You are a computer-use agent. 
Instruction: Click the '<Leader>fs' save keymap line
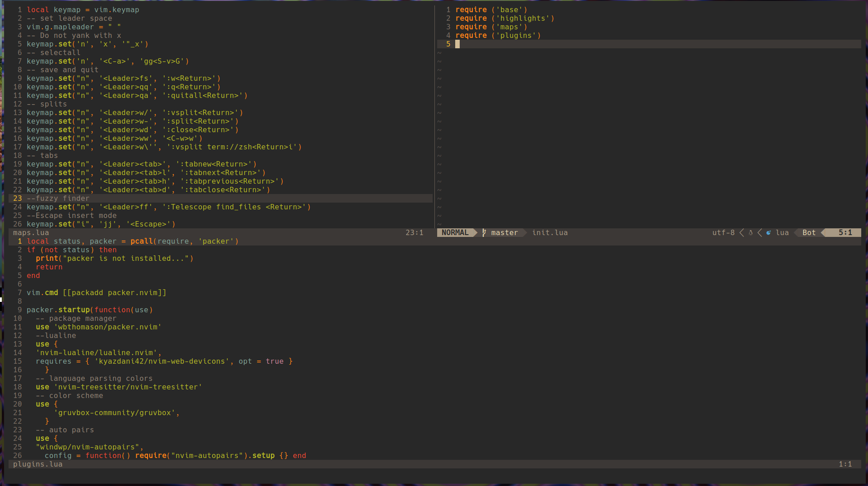(123, 79)
